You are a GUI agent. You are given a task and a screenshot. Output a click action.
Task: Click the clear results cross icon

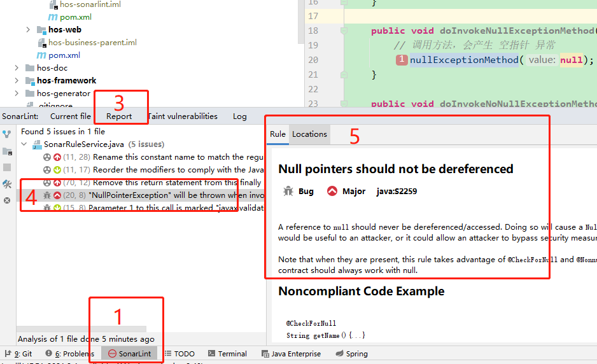tap(7, 200)
